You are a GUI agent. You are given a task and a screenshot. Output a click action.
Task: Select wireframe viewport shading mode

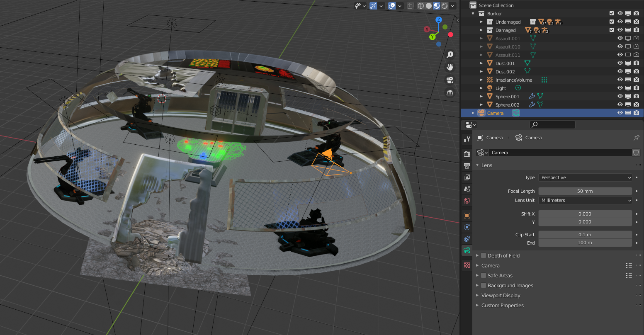[x=421, y=6]
